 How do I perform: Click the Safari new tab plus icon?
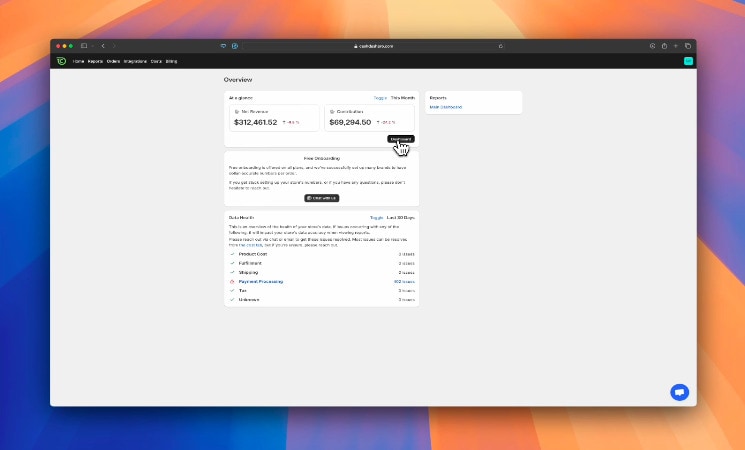pyautogui.click(x=675, y=46)
